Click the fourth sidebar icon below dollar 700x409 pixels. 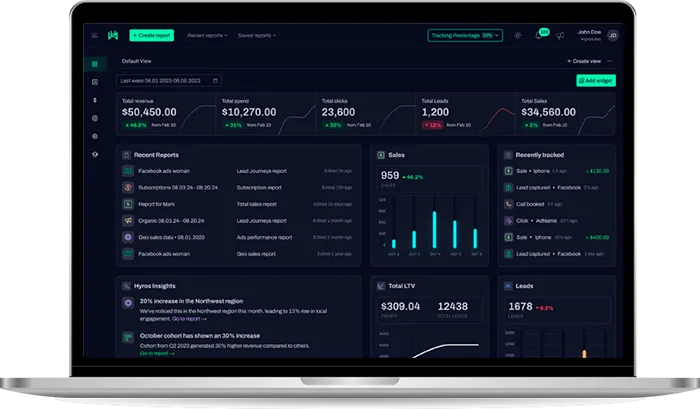point(95,118)
